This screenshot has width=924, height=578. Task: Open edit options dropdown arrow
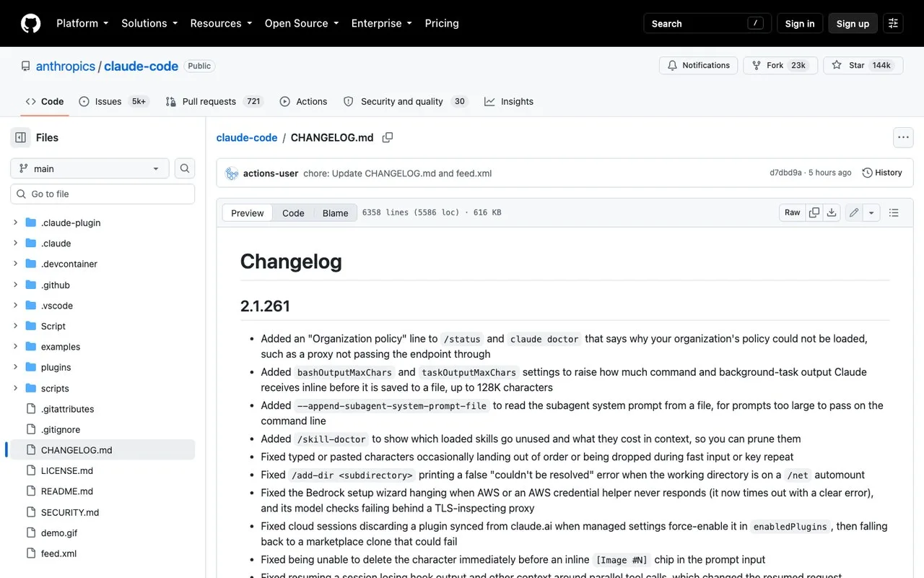point(871,212)
